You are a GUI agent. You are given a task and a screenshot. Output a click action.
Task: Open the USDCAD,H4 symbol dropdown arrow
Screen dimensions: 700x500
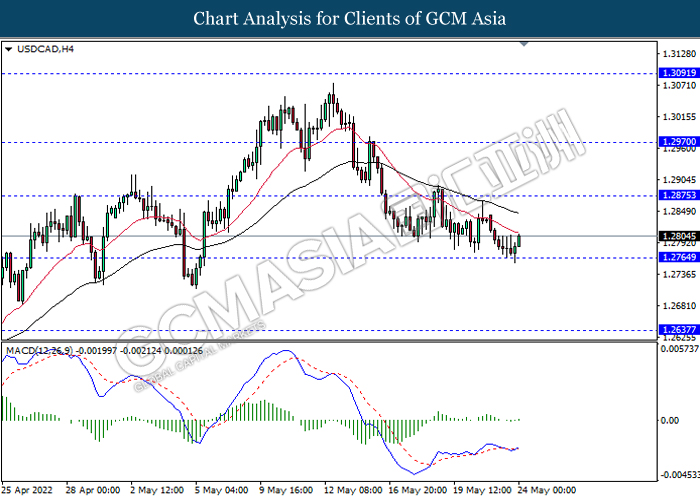coord(8,50)
